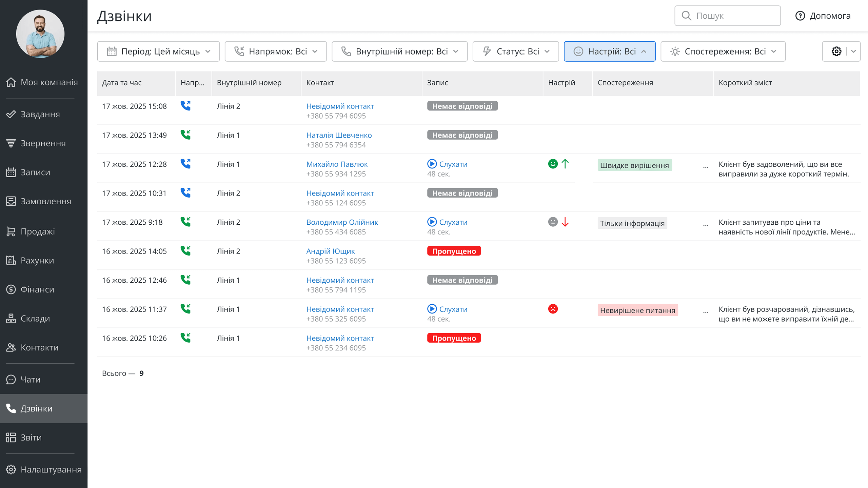Click the Допомога help icon
Viewport: 868px width, 488px height.
tap(800, 16)
